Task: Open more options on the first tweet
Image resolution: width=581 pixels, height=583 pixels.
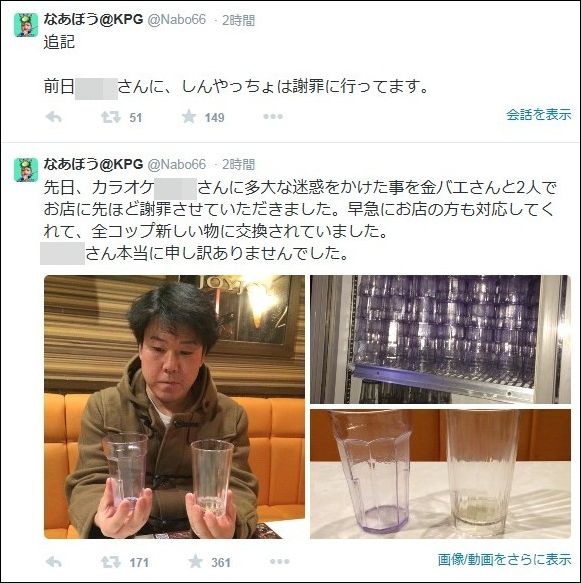Action: 273,117
